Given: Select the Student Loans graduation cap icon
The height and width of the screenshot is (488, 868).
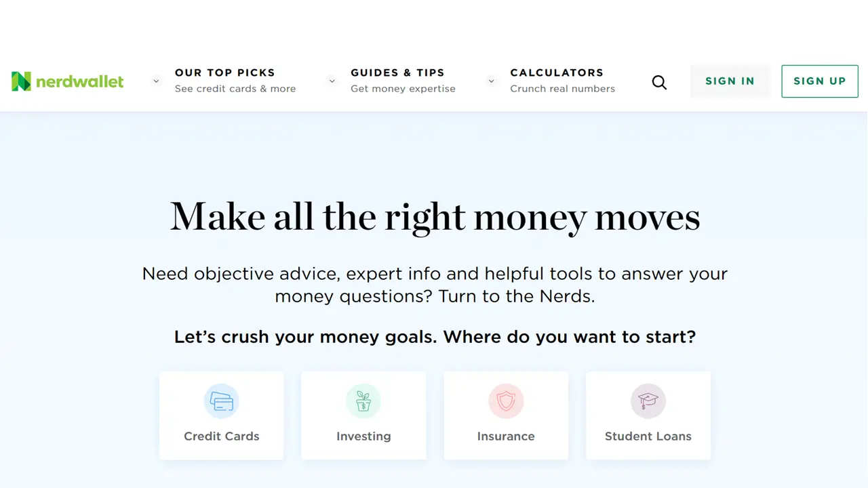Looking at the screenshot, I should (x=648, y=401).
